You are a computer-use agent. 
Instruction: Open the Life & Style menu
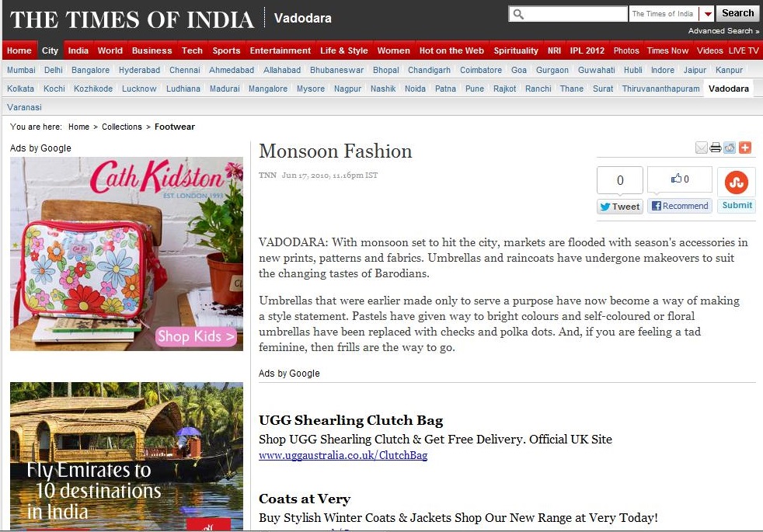point(344,50)
